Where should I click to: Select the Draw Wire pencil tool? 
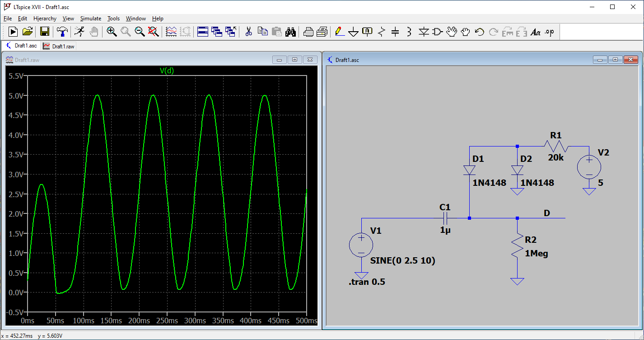point(339,32)
